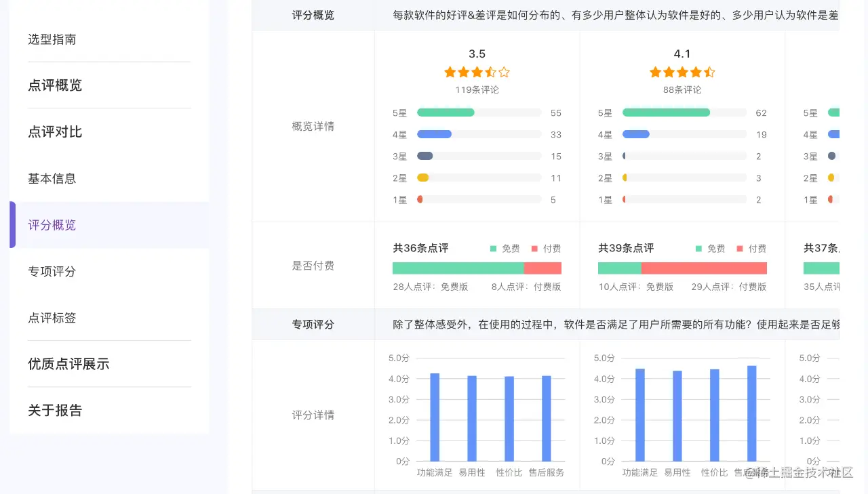Open 点评标签 sidebar entry

tap(52, 318)
